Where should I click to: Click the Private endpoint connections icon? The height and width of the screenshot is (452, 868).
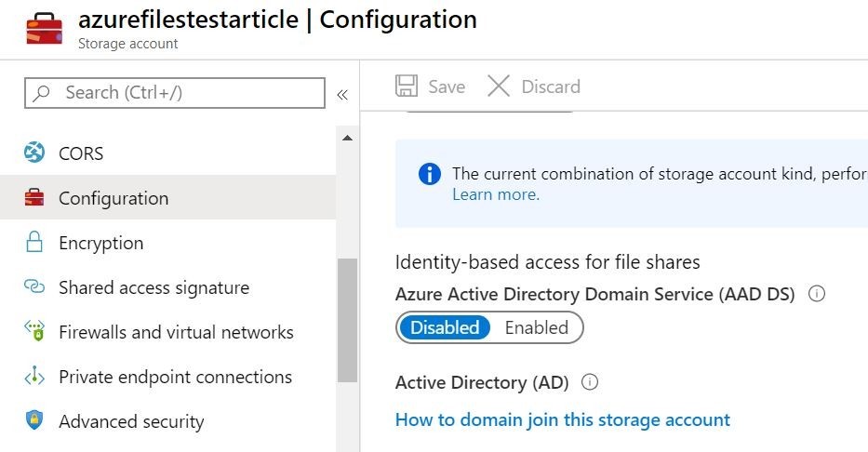point(34,376)
